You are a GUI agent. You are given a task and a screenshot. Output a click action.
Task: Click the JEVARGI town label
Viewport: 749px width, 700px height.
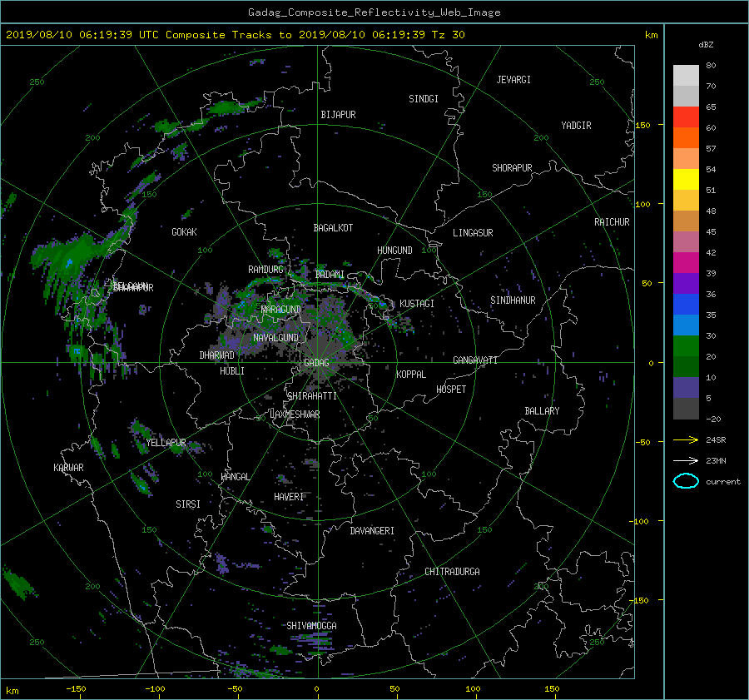click(513, 80)
